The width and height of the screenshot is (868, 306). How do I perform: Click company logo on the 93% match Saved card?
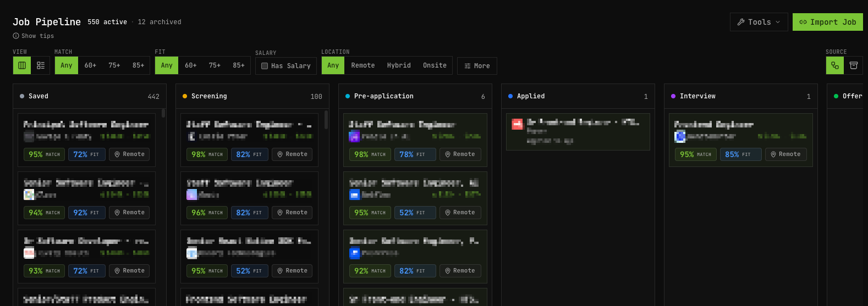point(29,253)
